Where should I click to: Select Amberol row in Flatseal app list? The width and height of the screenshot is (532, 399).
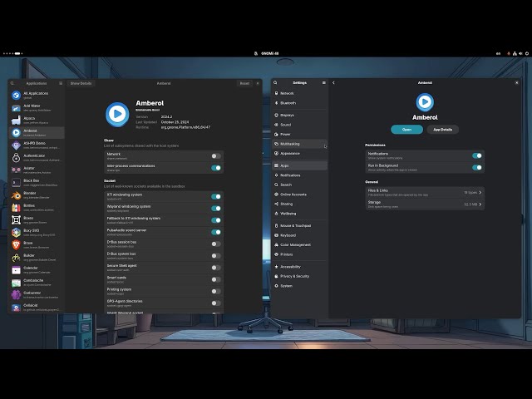37,133
